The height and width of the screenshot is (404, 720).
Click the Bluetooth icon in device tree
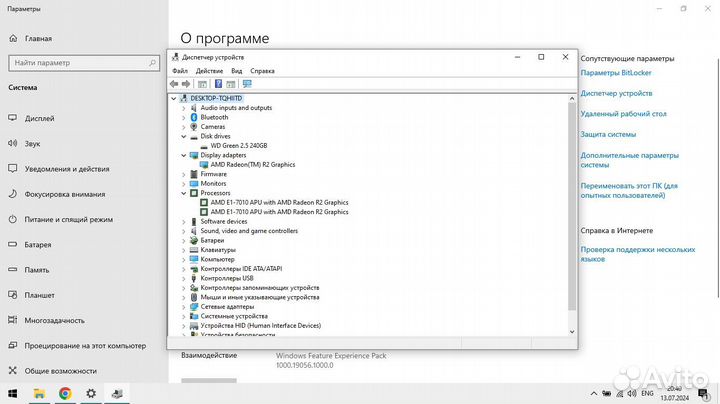click(x=194, y=118)
